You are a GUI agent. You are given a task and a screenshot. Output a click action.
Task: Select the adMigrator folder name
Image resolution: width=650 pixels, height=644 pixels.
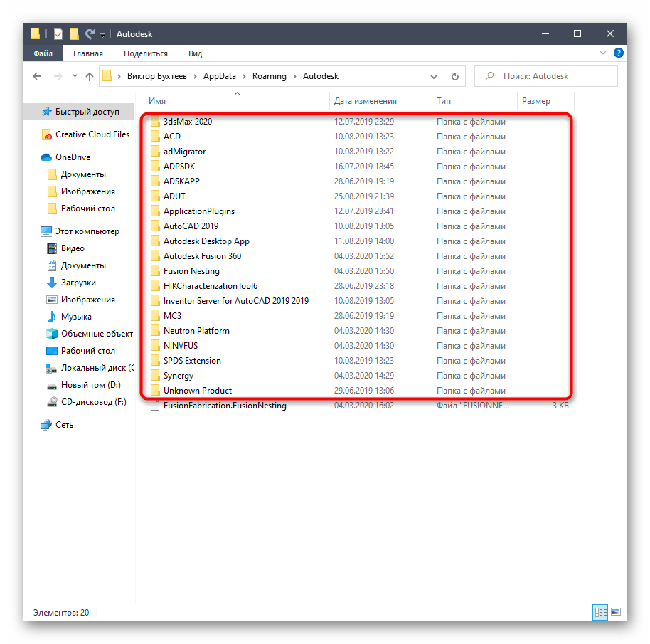pyautogui.click(x=184, y=152)
